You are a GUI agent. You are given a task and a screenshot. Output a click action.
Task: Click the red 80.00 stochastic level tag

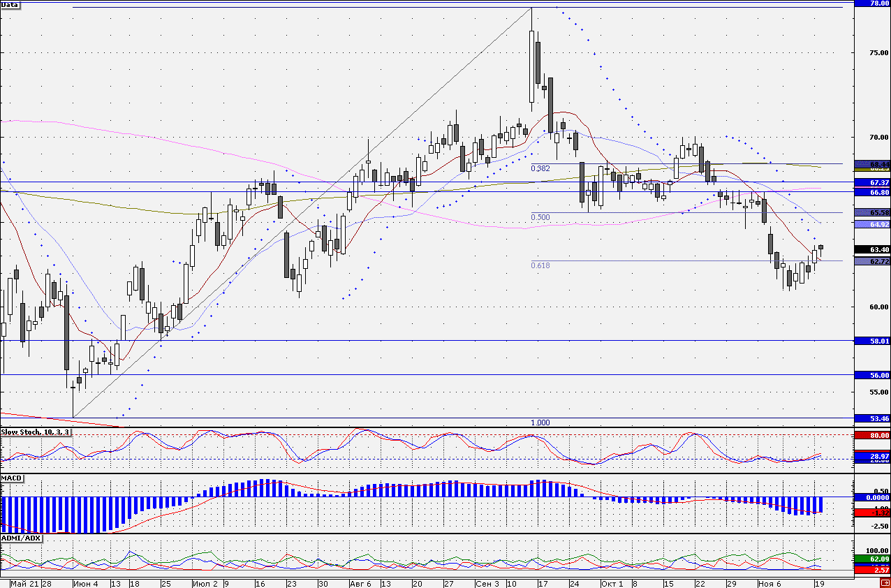point(872,435)
